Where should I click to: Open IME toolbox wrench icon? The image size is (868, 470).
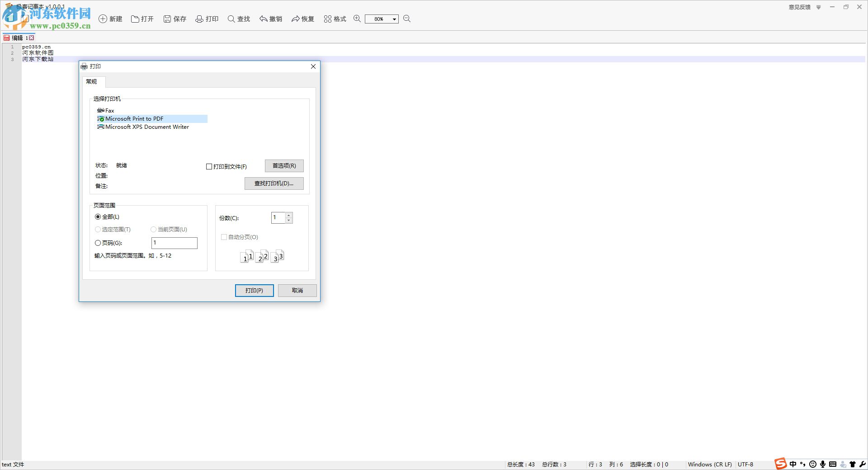(x=863, y=464)
